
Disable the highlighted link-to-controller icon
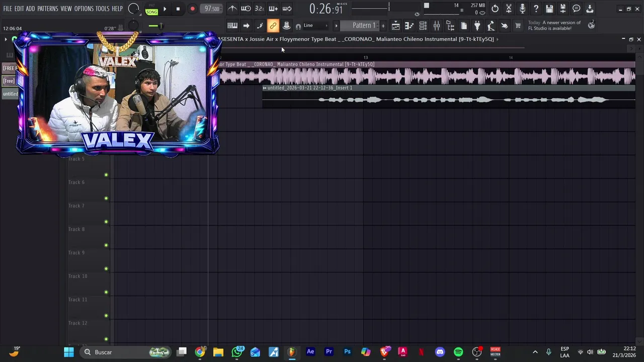(x=273, y=26)
